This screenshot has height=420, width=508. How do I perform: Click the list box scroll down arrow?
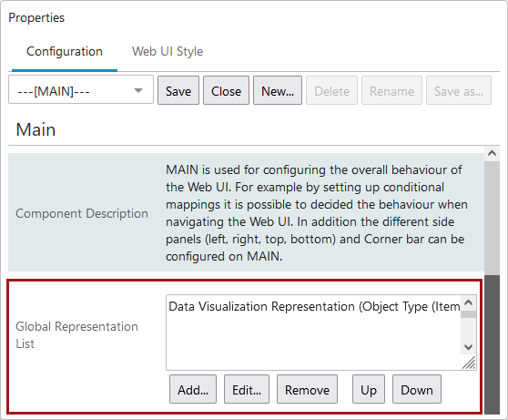pyautogui.click(x=469, y=347)
